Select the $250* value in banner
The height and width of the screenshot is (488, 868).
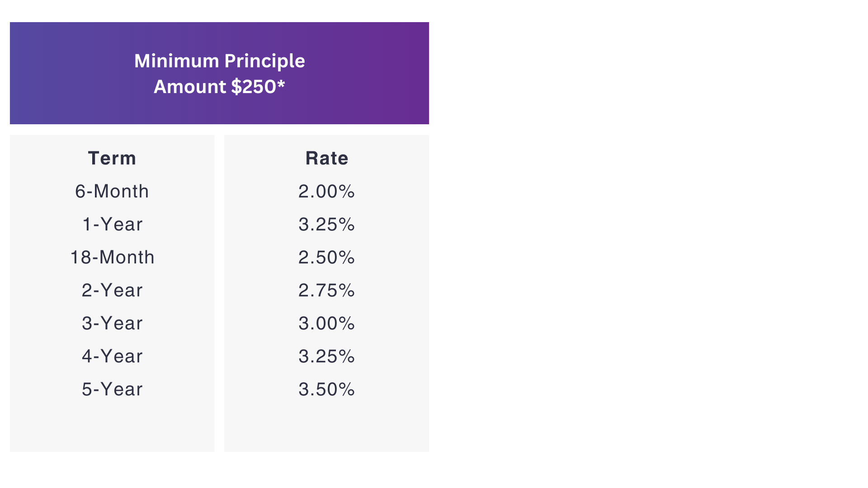[258, 87]
